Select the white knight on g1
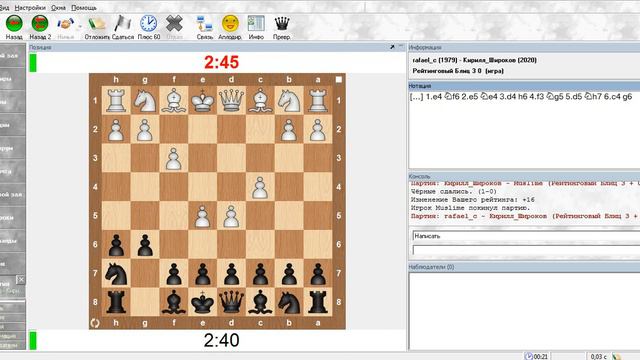640x360 pixels. tap(145, 100)
